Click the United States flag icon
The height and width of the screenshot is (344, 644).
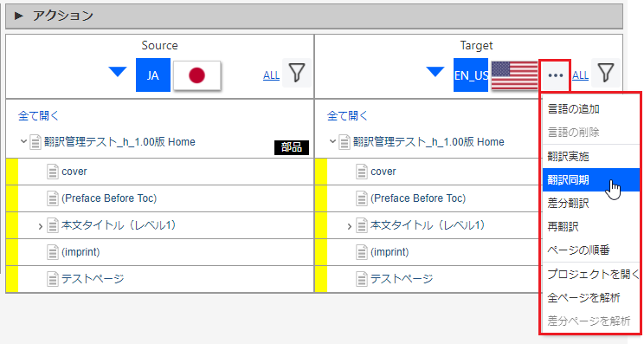(x=514, y=75)
